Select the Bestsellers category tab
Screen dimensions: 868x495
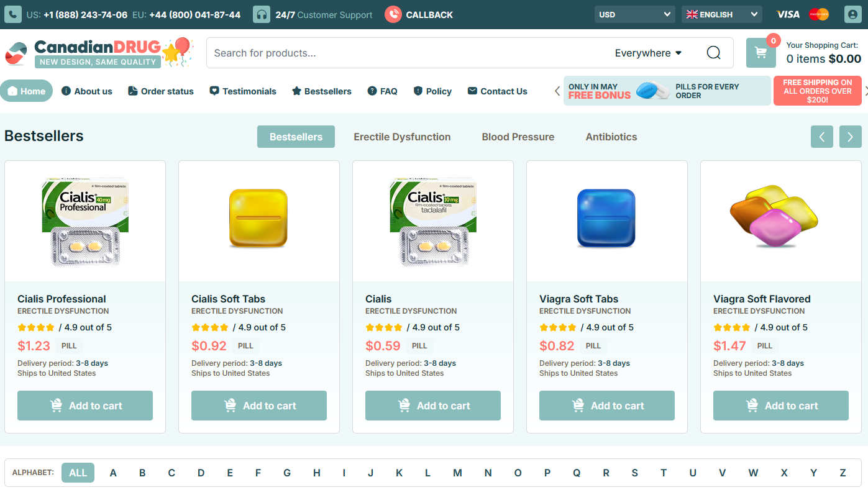pyautogui.click(x=296, y=137)
